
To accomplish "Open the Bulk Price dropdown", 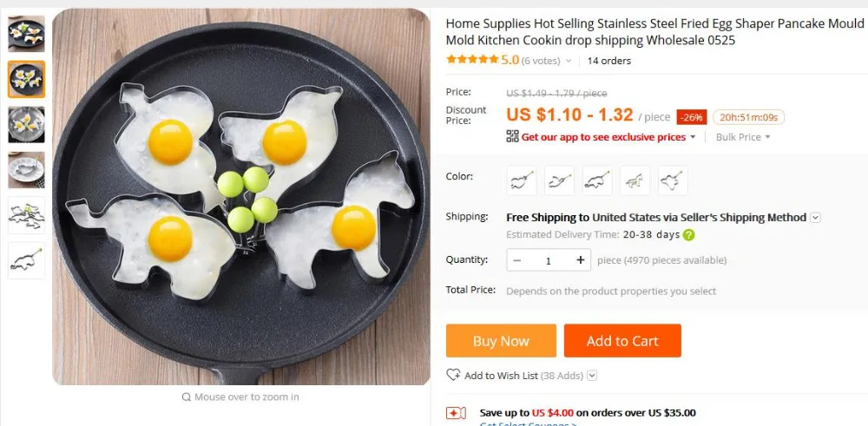I will [x=743, y=137].
